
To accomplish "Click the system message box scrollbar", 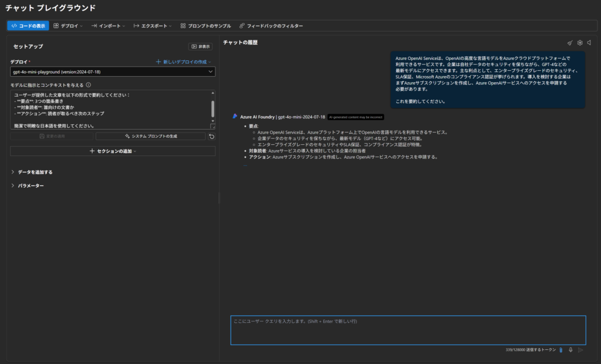I will pos(212,108).
